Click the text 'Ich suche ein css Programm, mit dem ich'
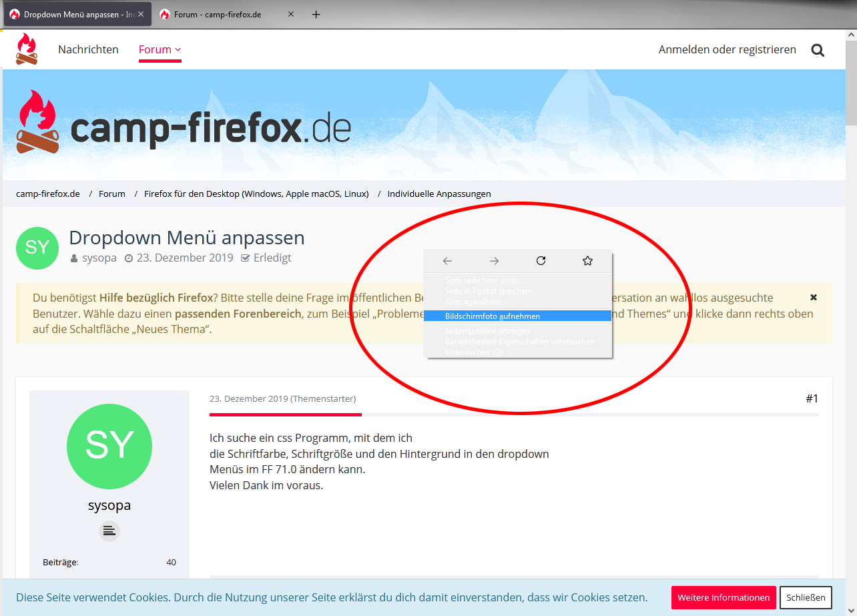Viewport: 857px width, 616px height. coord(311,438)
